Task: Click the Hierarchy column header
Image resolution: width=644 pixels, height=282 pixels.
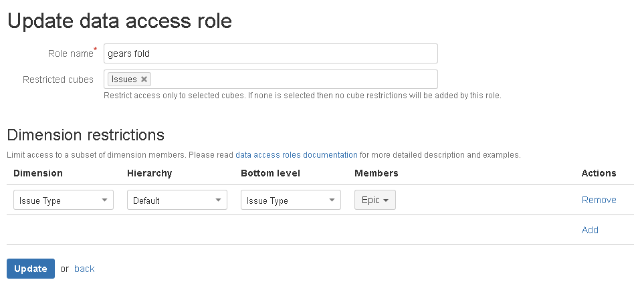Action: (149, 173)
